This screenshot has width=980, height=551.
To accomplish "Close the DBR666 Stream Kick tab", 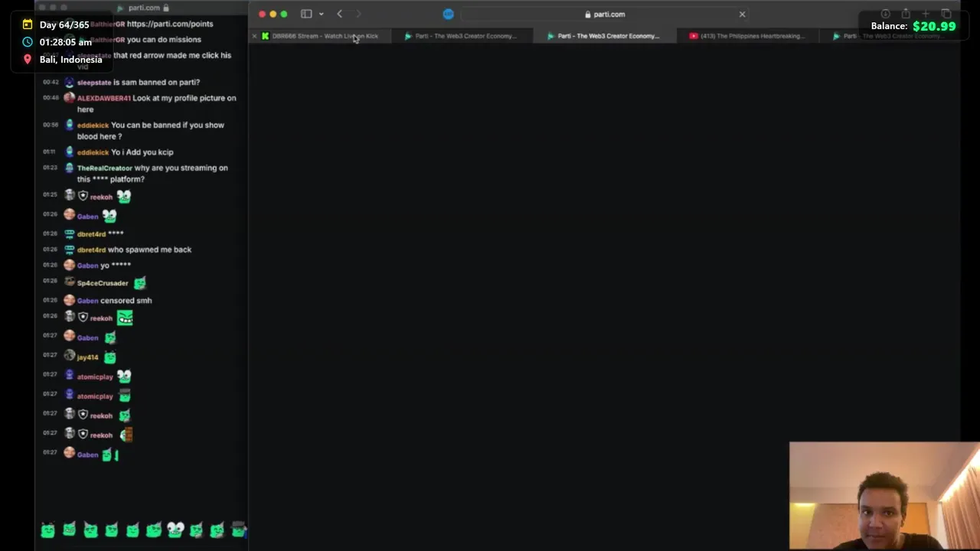I will [x=254, y=36].
